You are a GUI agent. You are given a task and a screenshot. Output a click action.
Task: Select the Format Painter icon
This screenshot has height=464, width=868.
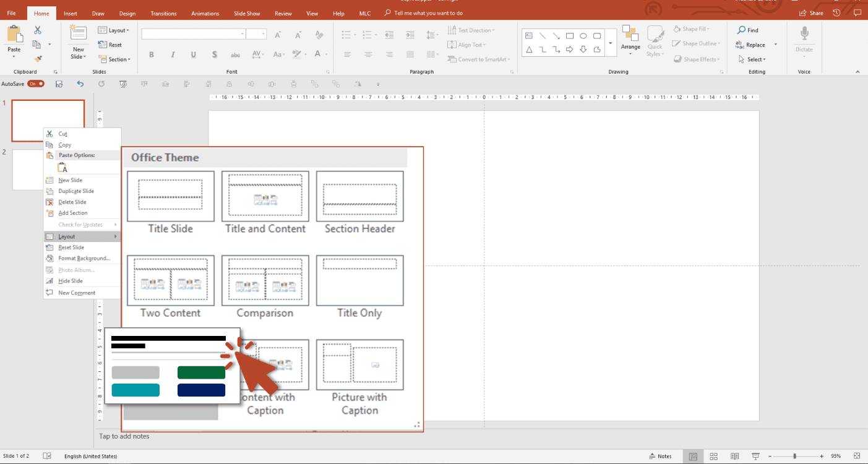click(x=37, y=59)
